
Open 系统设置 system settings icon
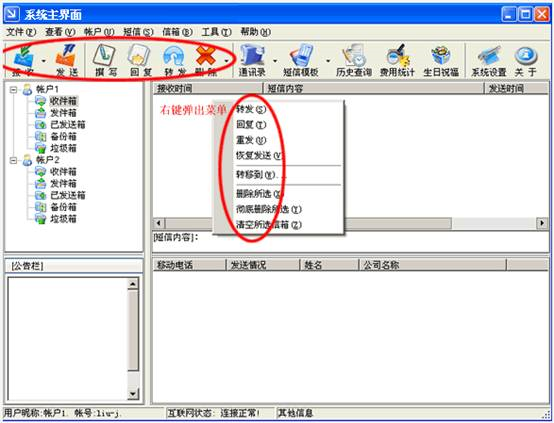point(489,60)
